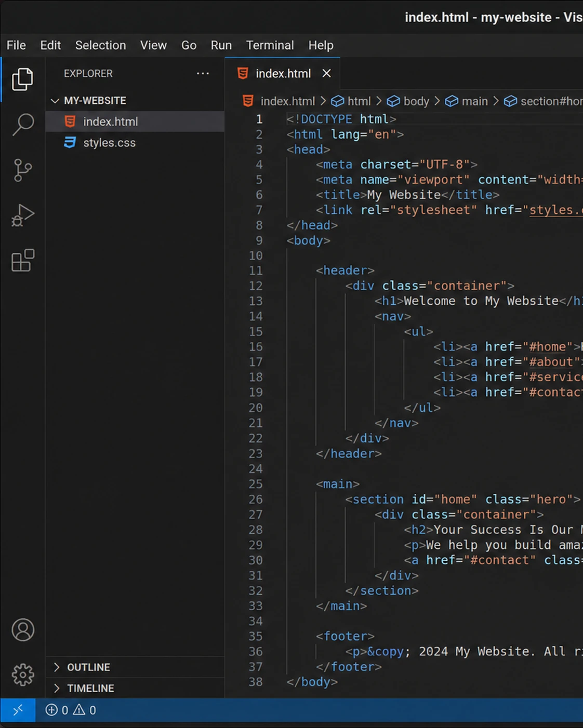Image resolution: width=583 pixels, height=728 pixels.
Task: Click the closing </footer> tag line
Action: click(349, 667)
